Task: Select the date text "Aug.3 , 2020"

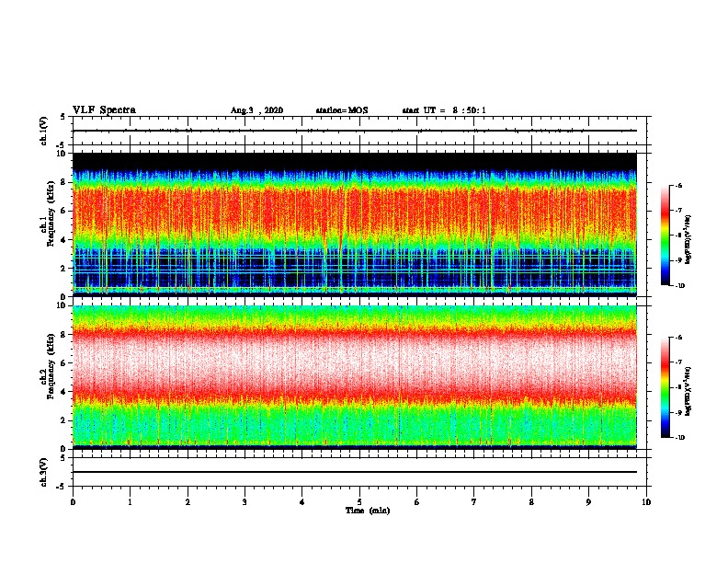Action: (256, 110)
